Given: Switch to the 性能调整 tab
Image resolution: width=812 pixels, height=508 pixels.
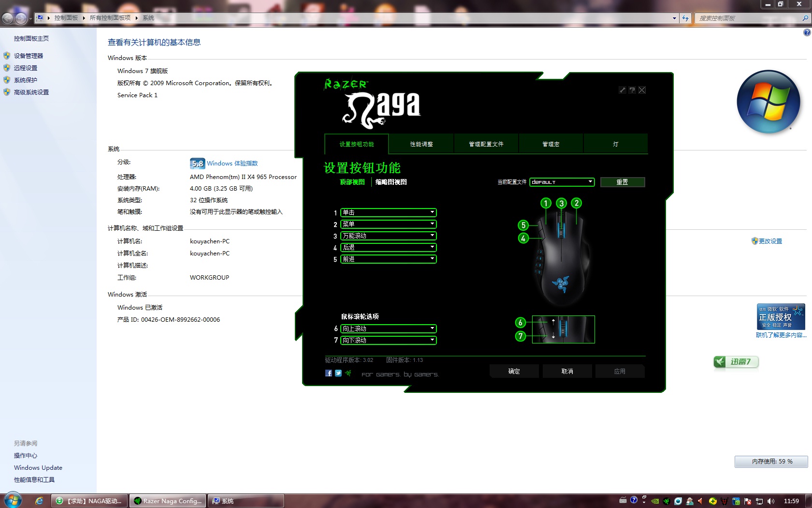Looking at the screenshot, I should (421, 144).
